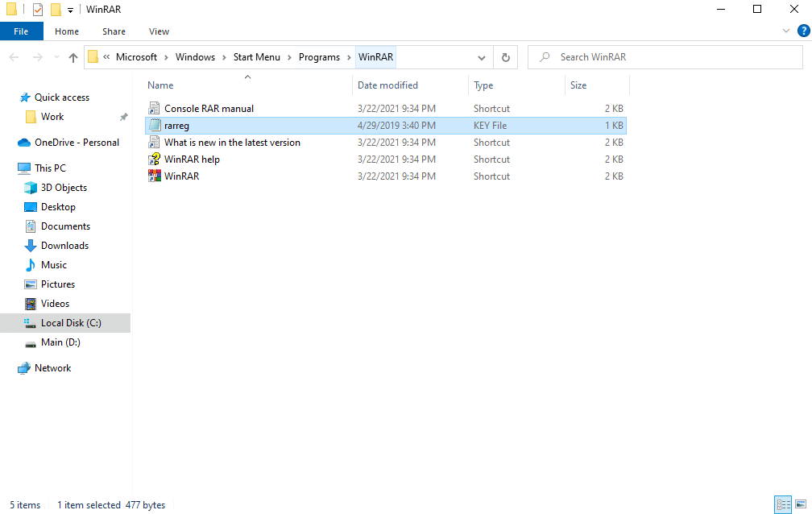812x514 pixels.
Task: Open Music folder in sidebar
Action: coord(54,265)
